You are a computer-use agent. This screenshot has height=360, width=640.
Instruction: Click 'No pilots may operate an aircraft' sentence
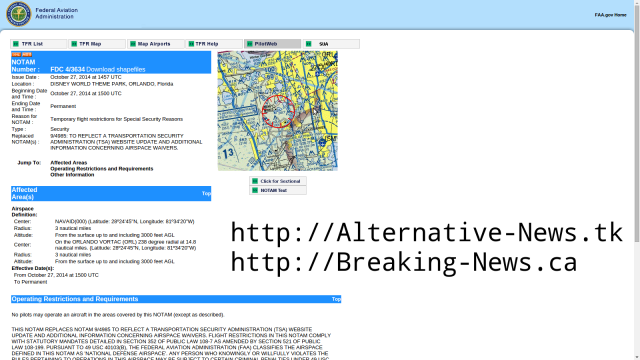pos(118,315)
